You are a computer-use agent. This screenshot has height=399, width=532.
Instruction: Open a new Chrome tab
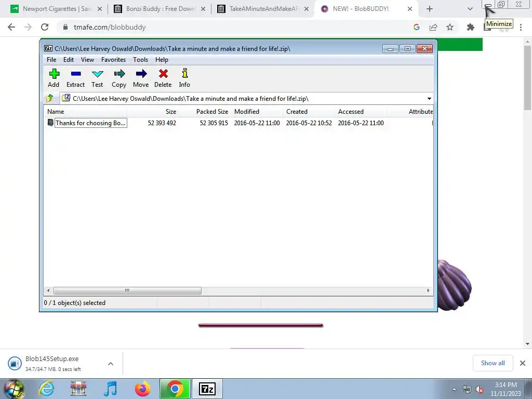[430, 9]
